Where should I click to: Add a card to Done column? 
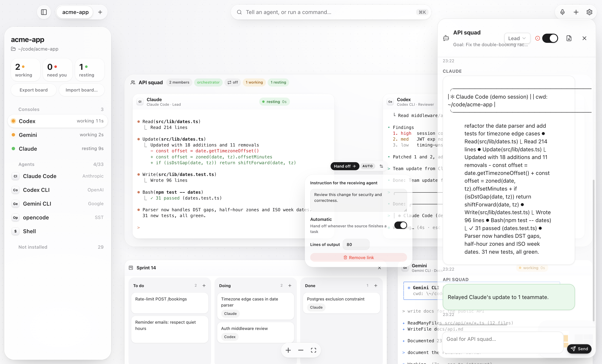[376, 286]
